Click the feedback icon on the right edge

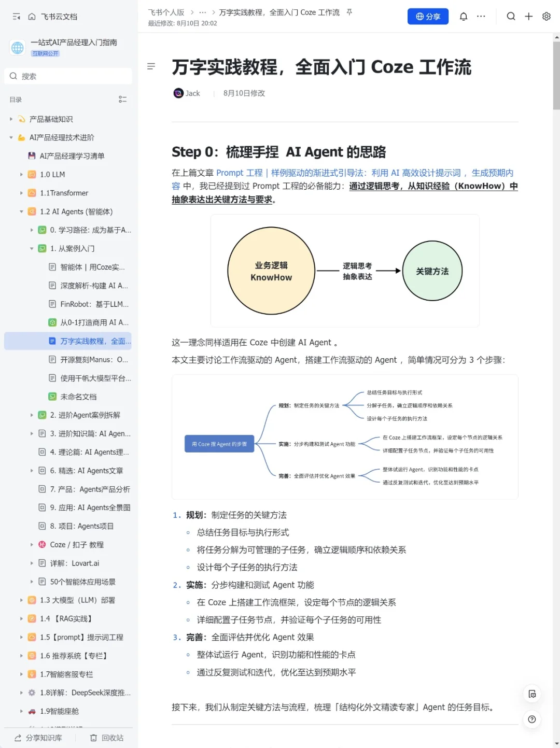pos(532,694)
